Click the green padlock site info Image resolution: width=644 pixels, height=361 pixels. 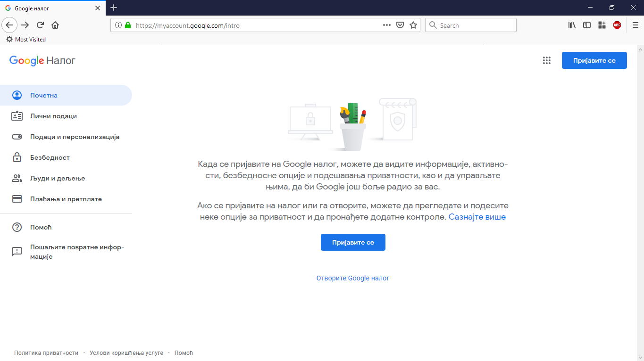[x=127, y=25]
